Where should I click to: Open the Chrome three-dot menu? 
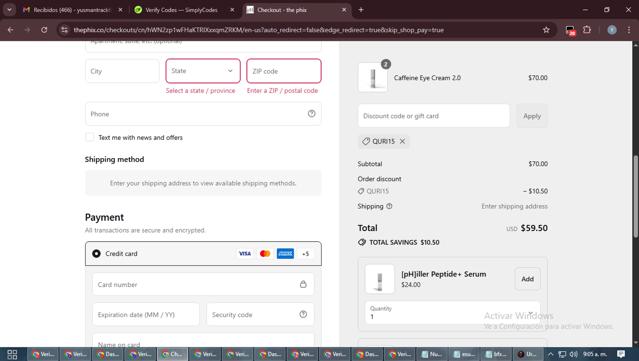click(x=629, y=30)
